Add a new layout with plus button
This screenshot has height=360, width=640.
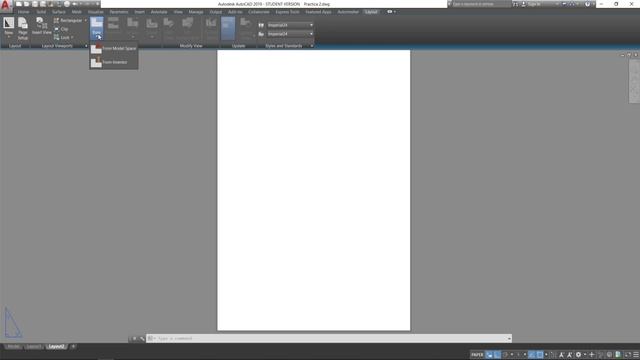coord(73,347)
